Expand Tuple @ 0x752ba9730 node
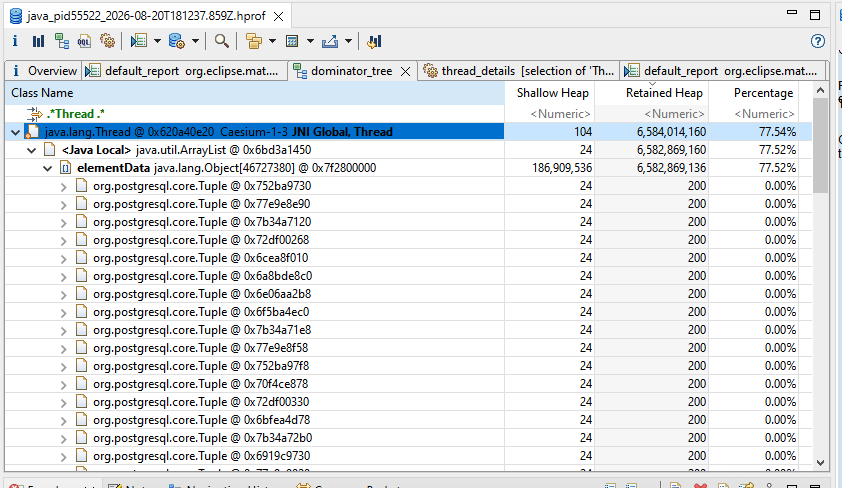The width and height of the screenshot is (842, 488). click(63, 187)
